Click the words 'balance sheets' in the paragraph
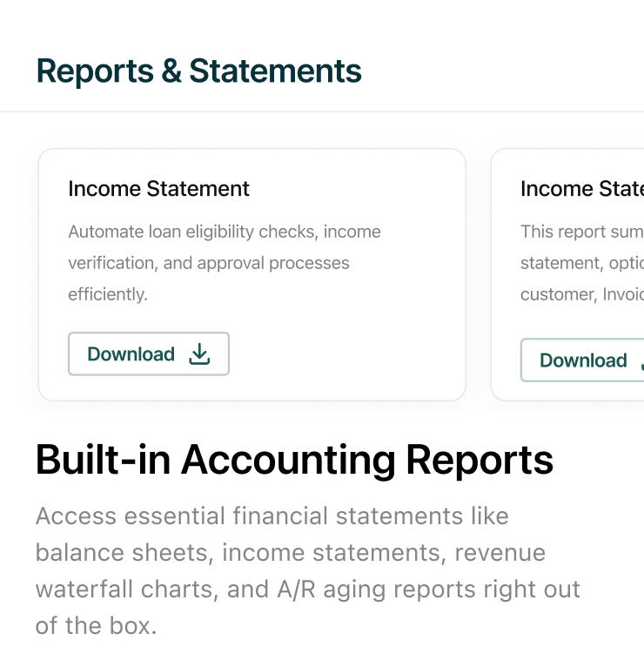 coord(122,553)
